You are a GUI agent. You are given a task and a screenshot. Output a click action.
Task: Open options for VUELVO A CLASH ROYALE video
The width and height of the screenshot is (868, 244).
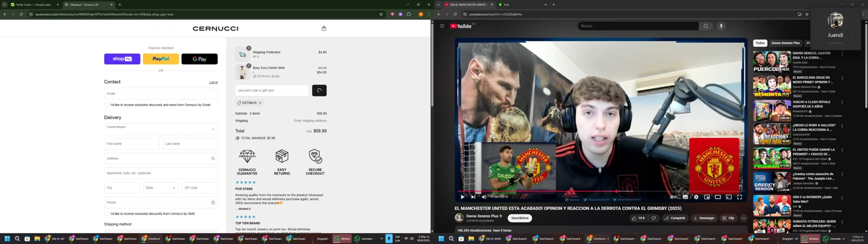point(842,102)
